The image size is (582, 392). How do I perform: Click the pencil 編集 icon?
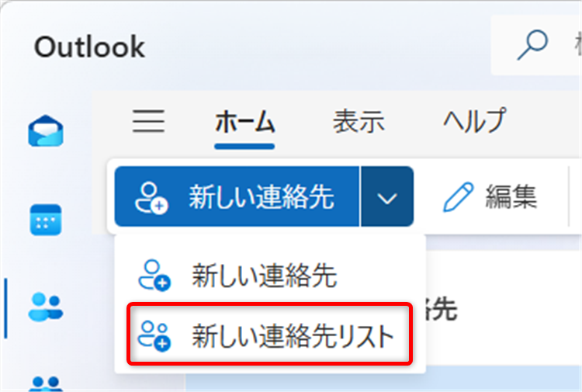[x=459, y=196]
